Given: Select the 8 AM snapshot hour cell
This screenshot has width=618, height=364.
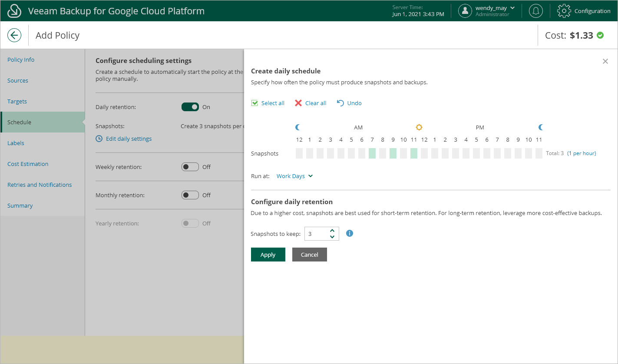Looking at the screenshot, I should tap(383, 153).
